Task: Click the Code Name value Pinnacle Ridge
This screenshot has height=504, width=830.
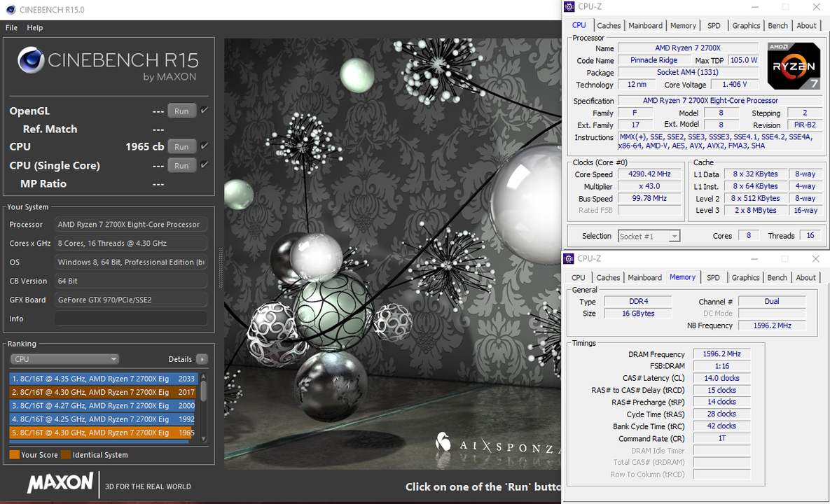Action: coord(653,60)
